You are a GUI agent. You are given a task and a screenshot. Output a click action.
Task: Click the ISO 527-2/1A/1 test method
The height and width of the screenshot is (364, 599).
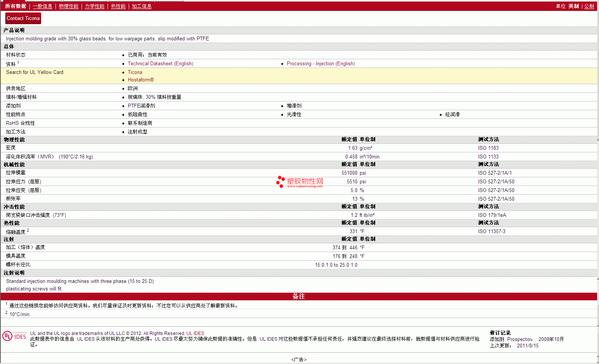(495, 173)
